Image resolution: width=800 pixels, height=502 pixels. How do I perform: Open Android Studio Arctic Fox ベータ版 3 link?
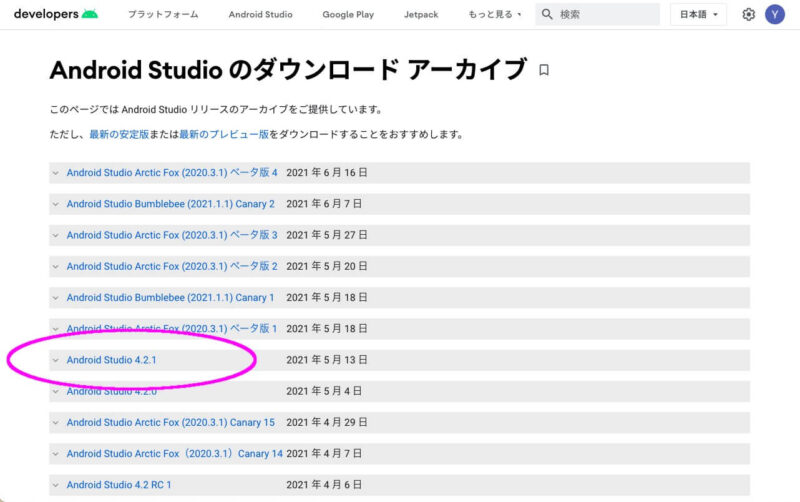pyautogui.click(x=172, y=235)
